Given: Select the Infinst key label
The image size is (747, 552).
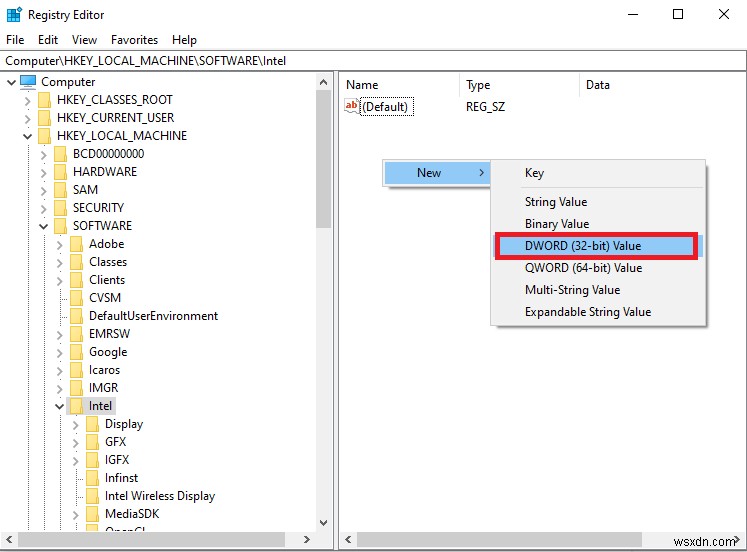Looking at the screenshot, I should pyautogui.click(x=121, y=478).
